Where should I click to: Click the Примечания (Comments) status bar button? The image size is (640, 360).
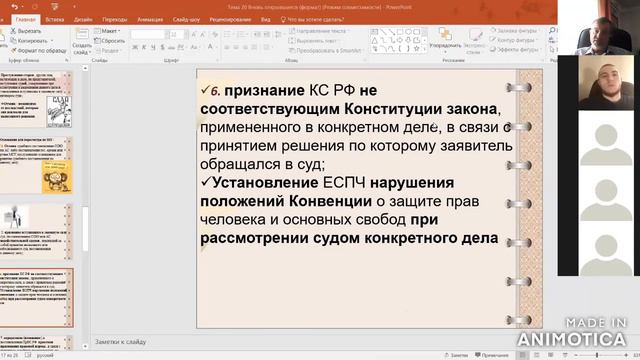click(491, 355)
